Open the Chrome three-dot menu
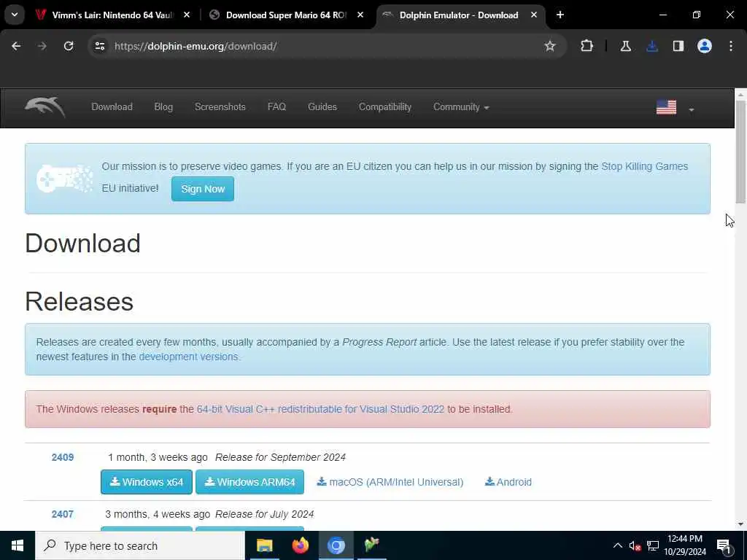The height and width of the screenshot is (560, 747). pyautogui.click(x=731, y=46)
